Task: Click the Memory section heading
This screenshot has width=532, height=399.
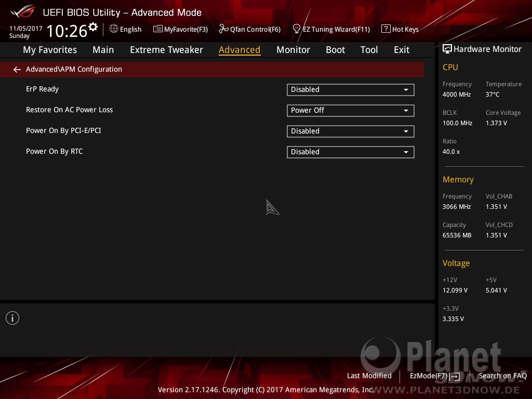Action: coord(458,179)
